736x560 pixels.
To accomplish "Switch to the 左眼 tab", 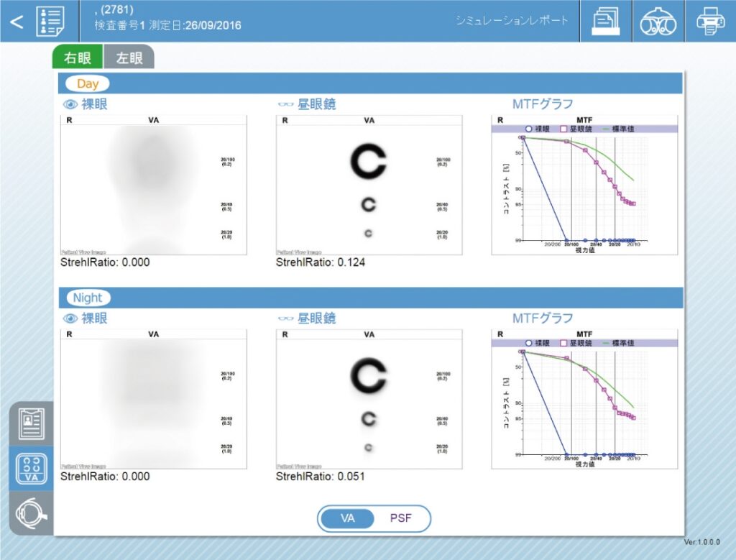I will pos(129,58).
